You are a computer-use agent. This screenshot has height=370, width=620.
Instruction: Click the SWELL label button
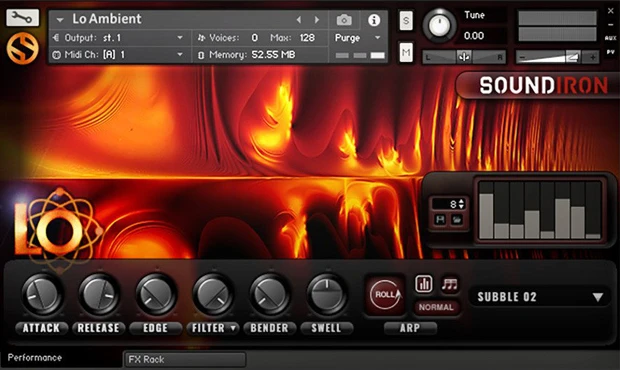pyautogui.click(x=326, y=328)
